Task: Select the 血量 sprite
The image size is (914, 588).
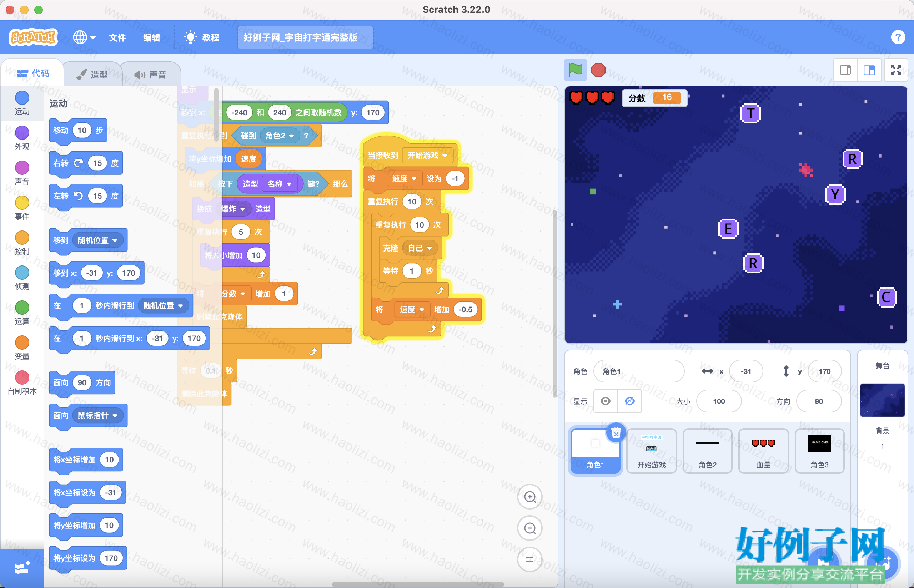Action: tap(764, 451)
